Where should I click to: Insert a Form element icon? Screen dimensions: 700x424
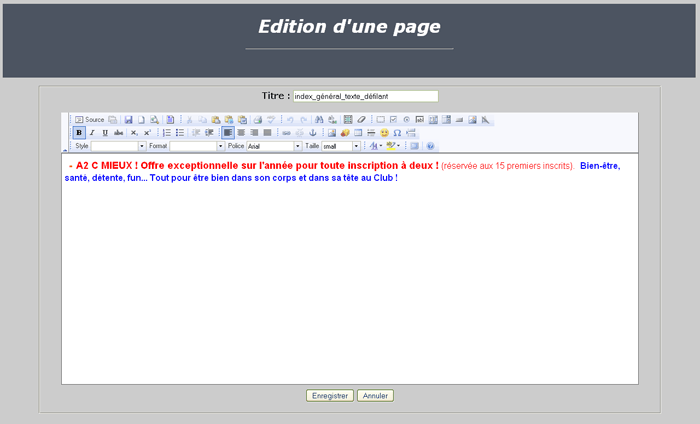pos(380,120)
